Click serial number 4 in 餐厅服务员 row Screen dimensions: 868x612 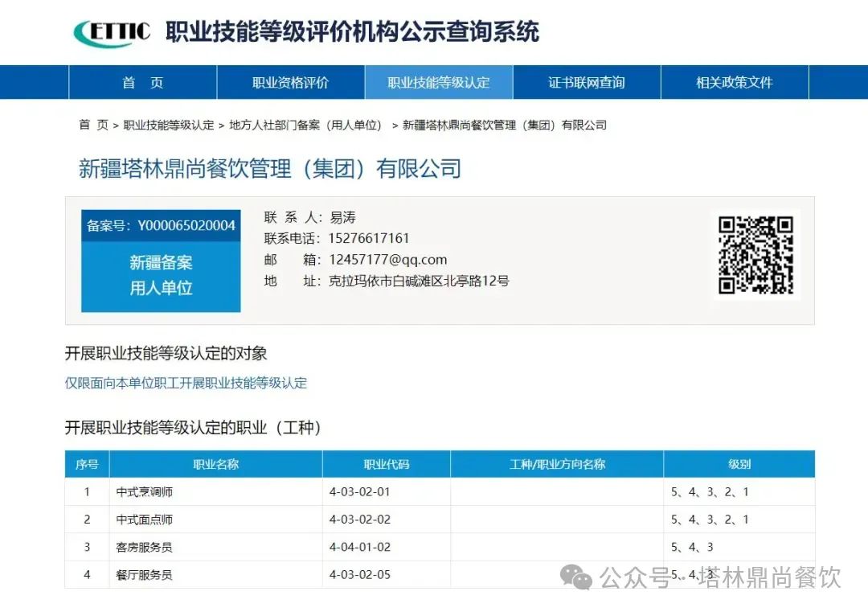87,575
